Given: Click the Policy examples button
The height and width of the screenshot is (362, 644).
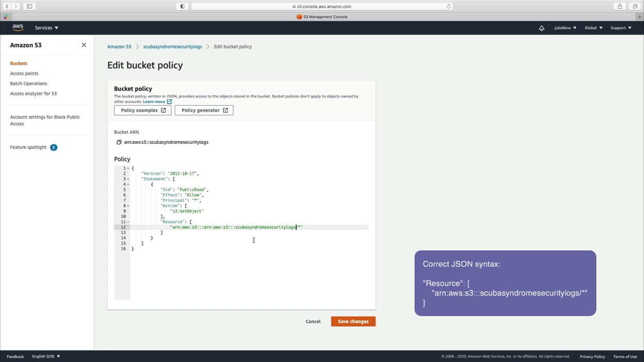Looking at the screenshot, I should (x=143, y=110).
